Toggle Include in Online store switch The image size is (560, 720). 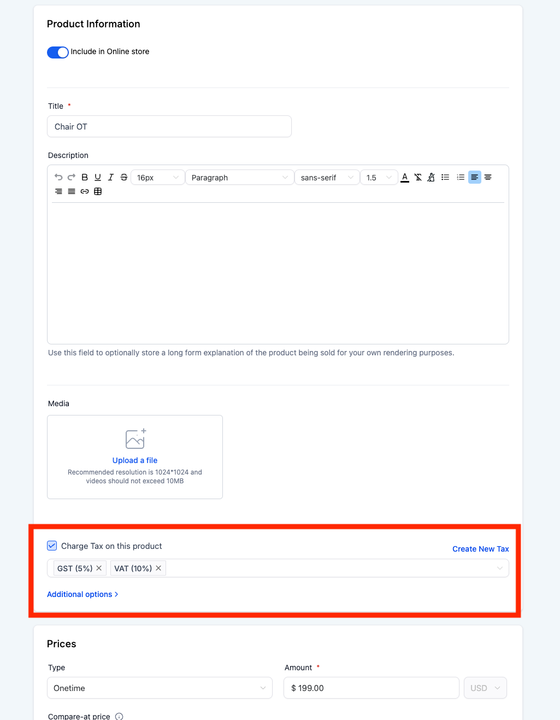[x=58, y=52]
